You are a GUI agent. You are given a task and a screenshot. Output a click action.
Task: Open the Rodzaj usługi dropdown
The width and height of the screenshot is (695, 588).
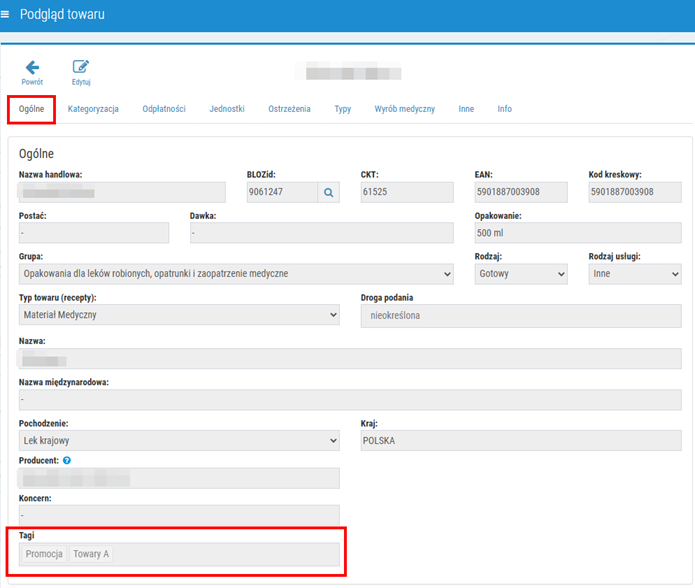pos(635,274)
